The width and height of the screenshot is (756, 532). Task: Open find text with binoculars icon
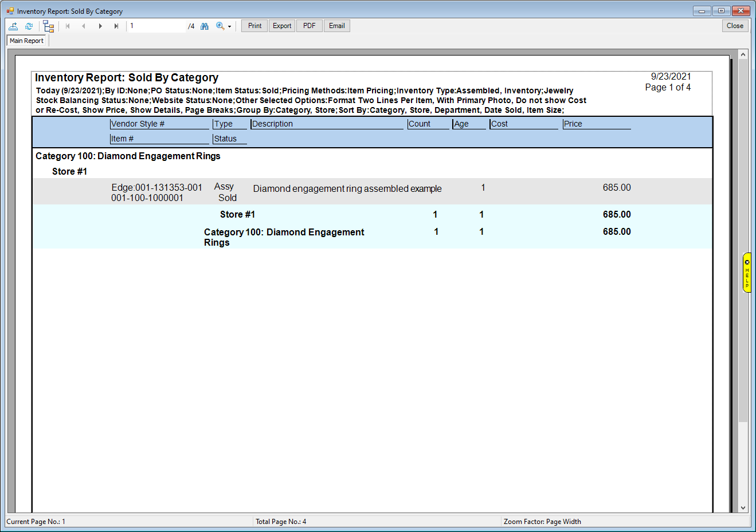pos(205,26)
